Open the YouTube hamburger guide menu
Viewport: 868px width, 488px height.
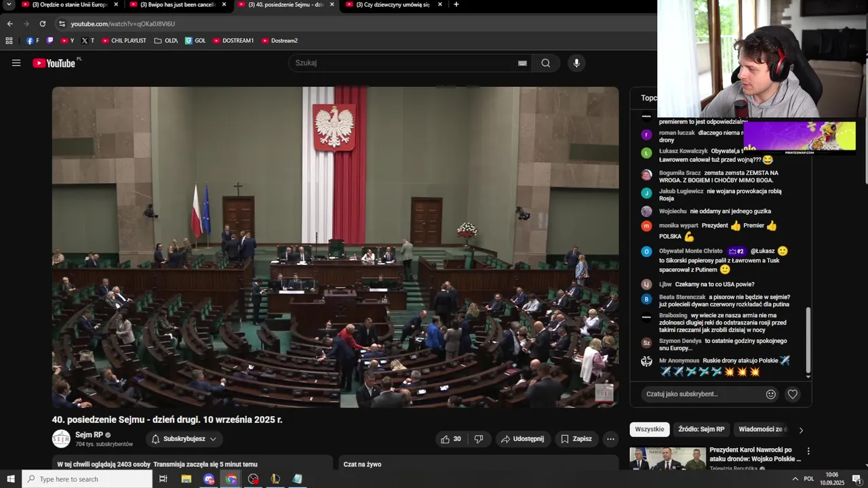(16, 63)
